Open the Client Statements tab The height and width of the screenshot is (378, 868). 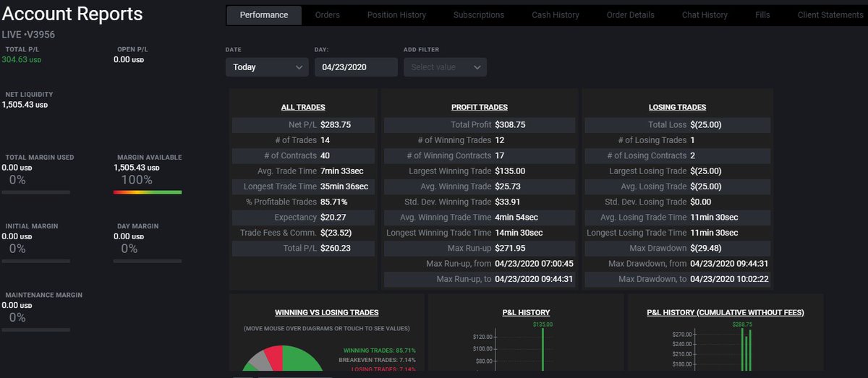(x=830, y=15)
